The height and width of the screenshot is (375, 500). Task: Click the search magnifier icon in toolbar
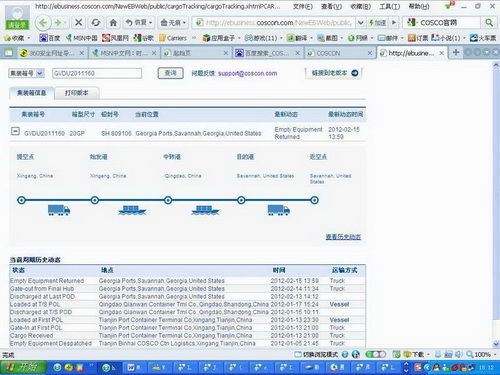pos(489,23)
